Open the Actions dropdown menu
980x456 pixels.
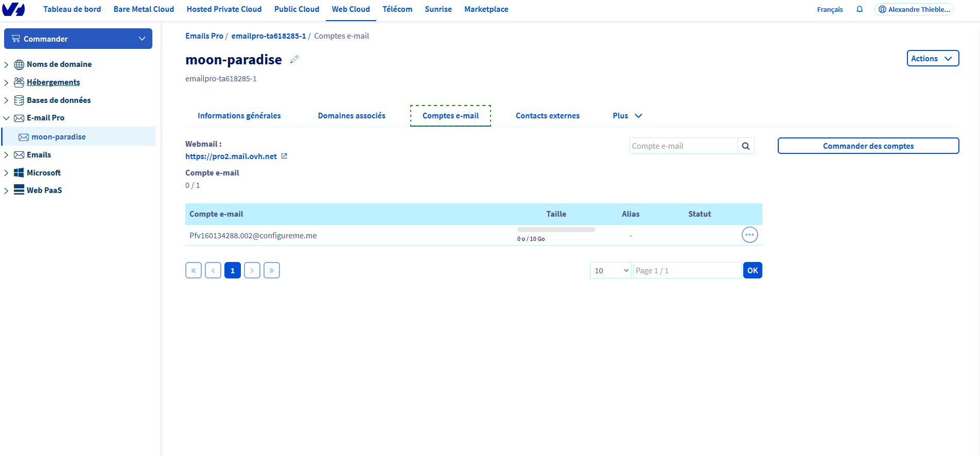932,59
